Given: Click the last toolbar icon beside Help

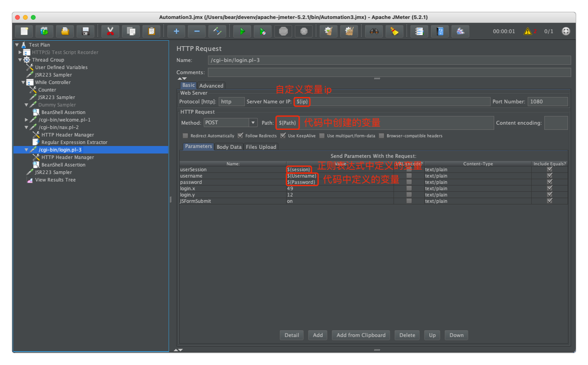Looking at the screenshot, I should [461, 31].
